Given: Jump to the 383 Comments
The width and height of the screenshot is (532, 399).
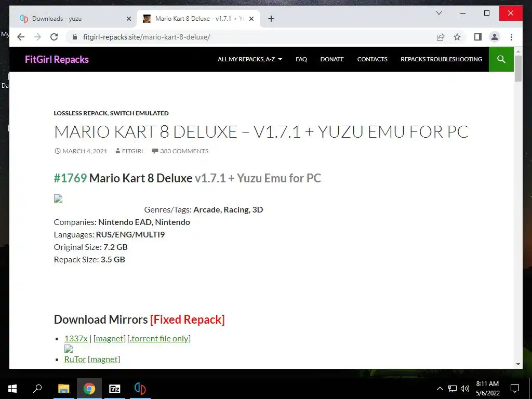Looking at the screenshot, I should pyautogui.click(x=184, y=151).
